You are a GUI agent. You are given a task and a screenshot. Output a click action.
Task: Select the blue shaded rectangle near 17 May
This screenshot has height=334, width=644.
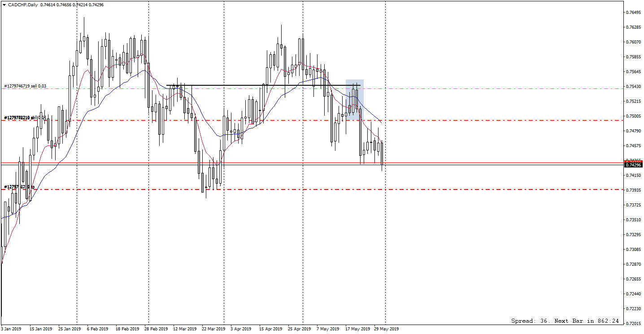pyautogui.click(x=354, y=99)
